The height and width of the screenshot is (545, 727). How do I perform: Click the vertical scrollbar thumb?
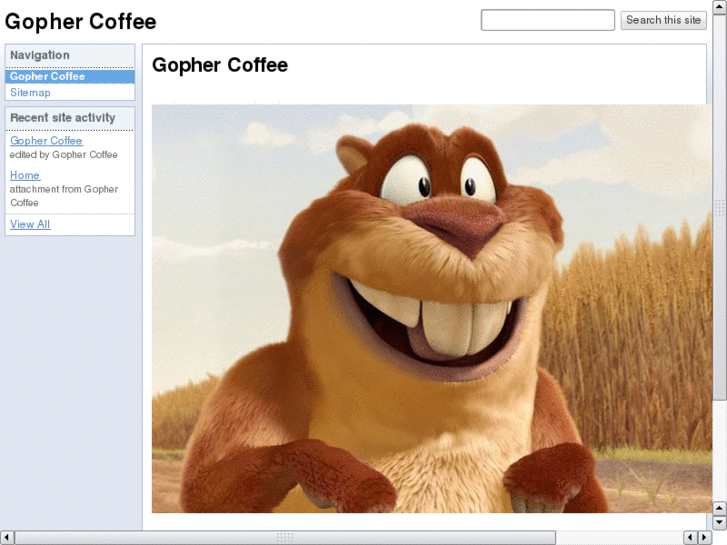pos(720,207)
